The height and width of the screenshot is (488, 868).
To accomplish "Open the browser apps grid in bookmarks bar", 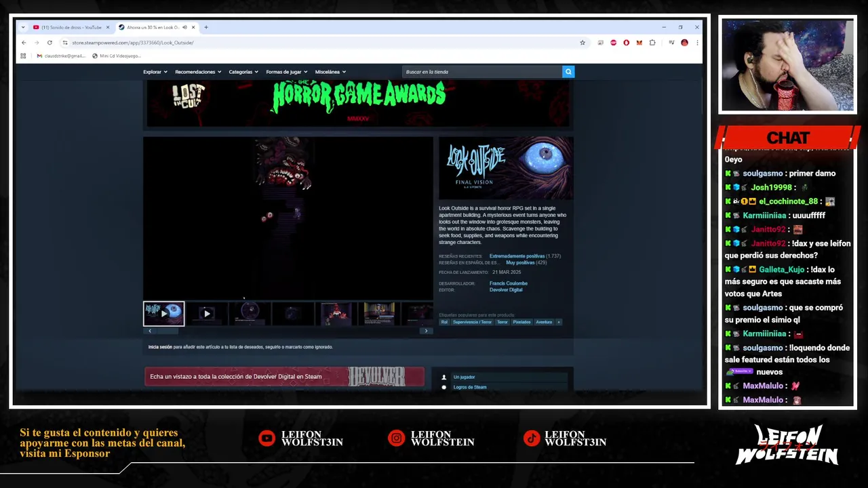I will pyautogui.click(x=23, y=56).
